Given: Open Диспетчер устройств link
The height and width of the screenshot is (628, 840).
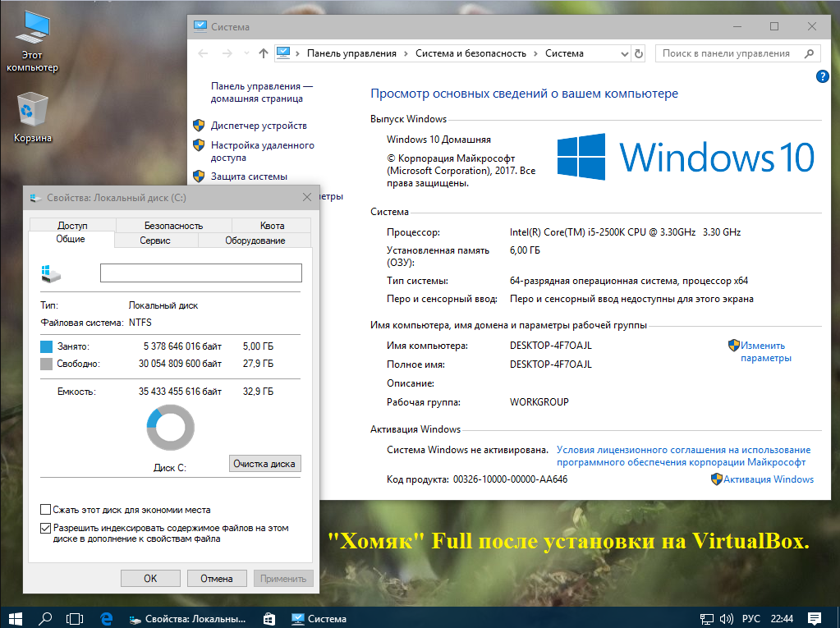Looking at the screenshot, I should tap(259, 126).
